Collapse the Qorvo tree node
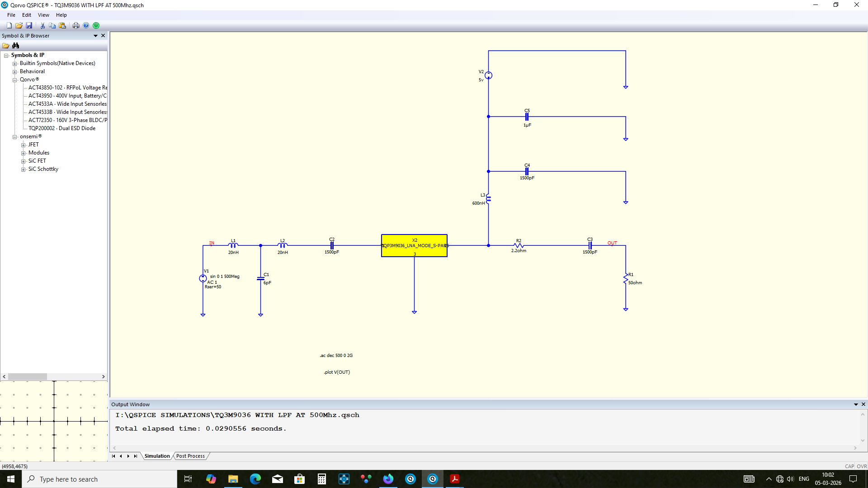 coord(15,80)
